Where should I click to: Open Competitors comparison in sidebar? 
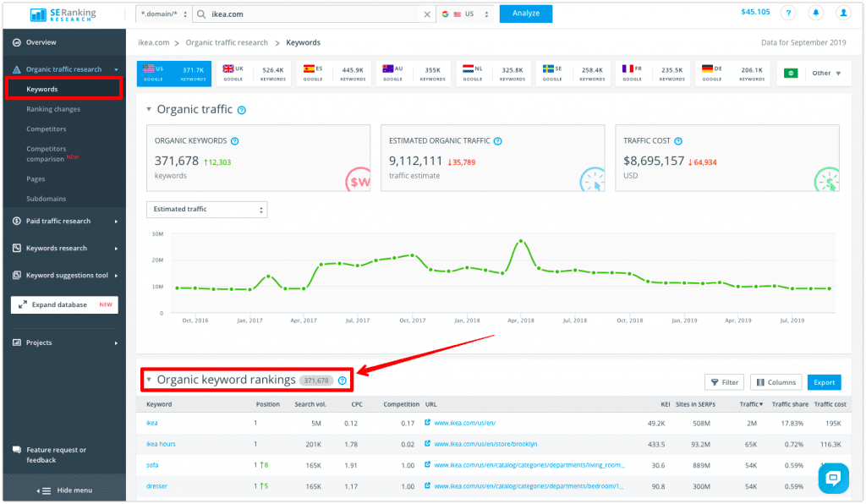tap(52, 154)
